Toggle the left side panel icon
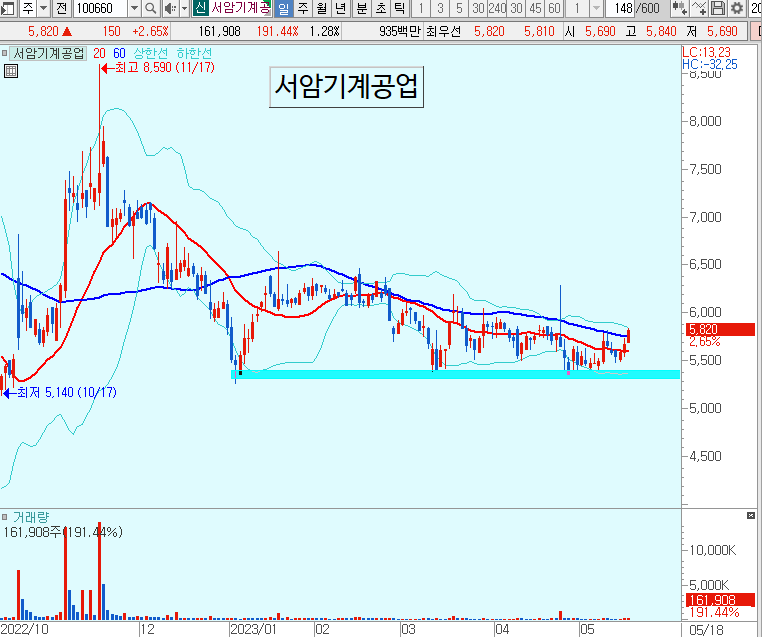Viewport: 762px width, 637px height. tap(9, 8)
